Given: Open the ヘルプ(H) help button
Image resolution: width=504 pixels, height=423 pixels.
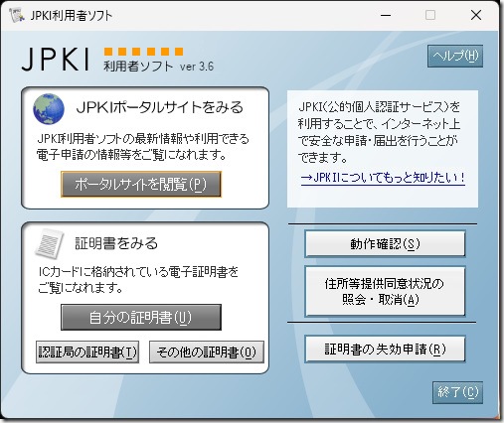Looking at the screenshot, I should [x=455, y=56].
